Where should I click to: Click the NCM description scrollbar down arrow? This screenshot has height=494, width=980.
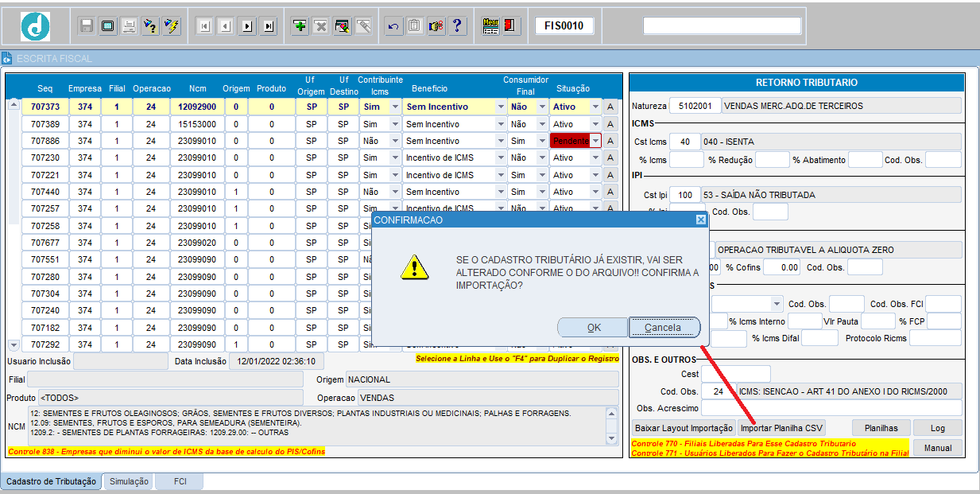[x=611, y=438]
